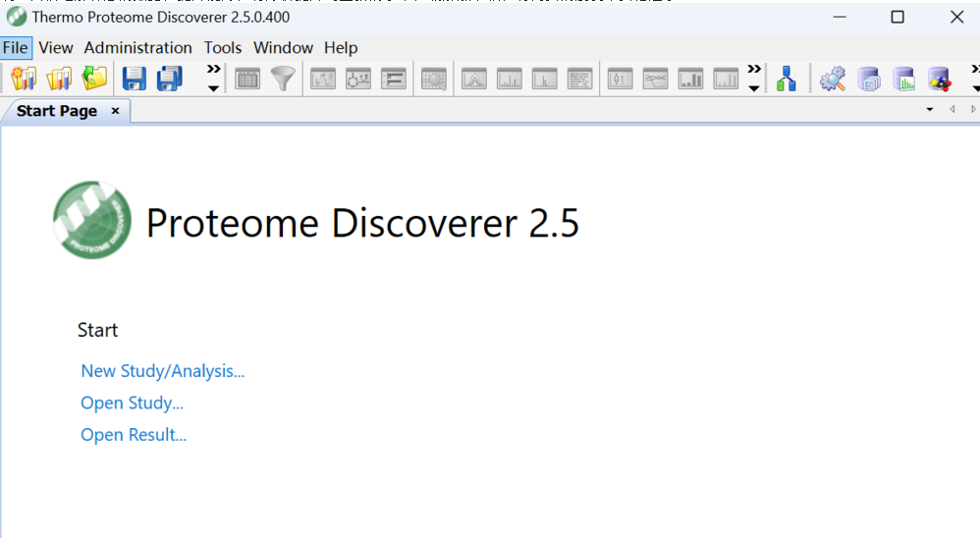Click the funnel filter icon
The height and width of the screenshot is (538, 980).
(283, 80)
